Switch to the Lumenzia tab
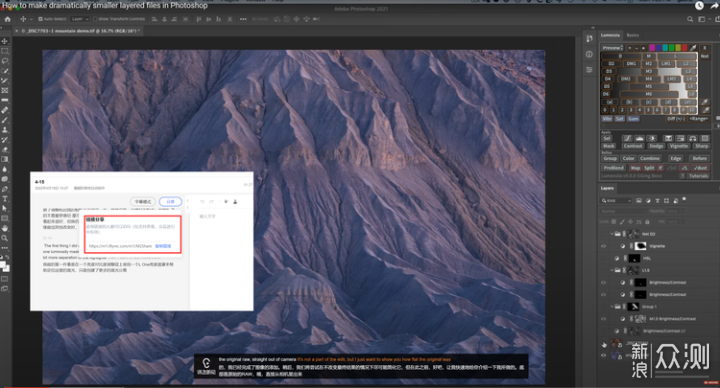Viewport: 720px width, 388px height. (610, 35)
